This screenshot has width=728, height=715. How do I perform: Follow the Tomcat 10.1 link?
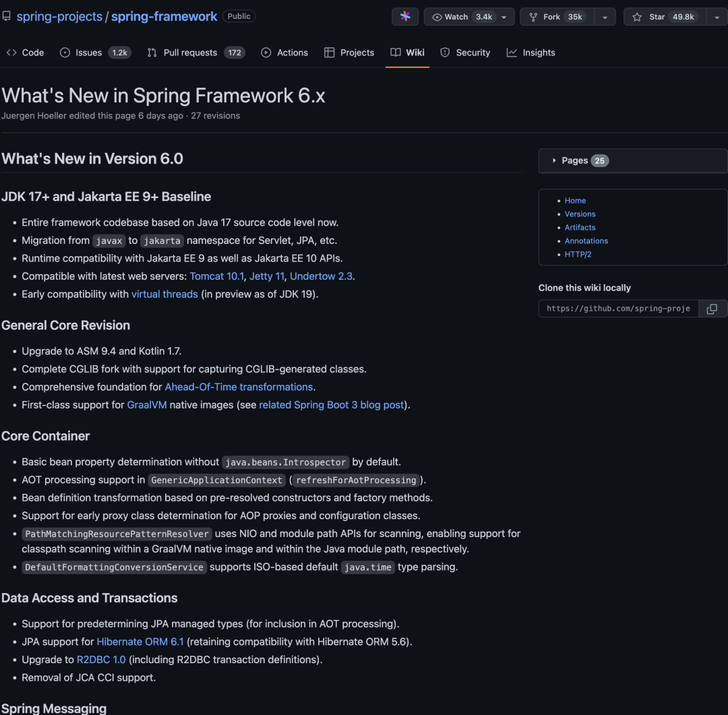click(x=217, y=276)
